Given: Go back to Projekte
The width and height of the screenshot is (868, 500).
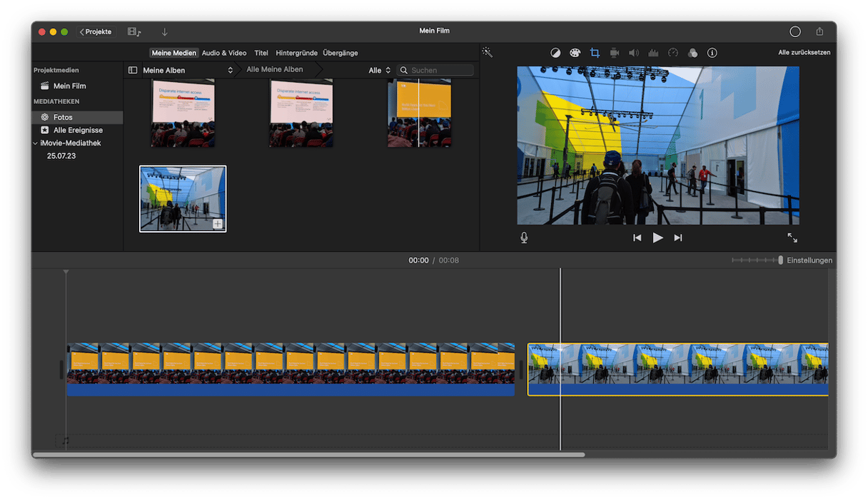Looking at the screenshot, I should coord(96,32).
